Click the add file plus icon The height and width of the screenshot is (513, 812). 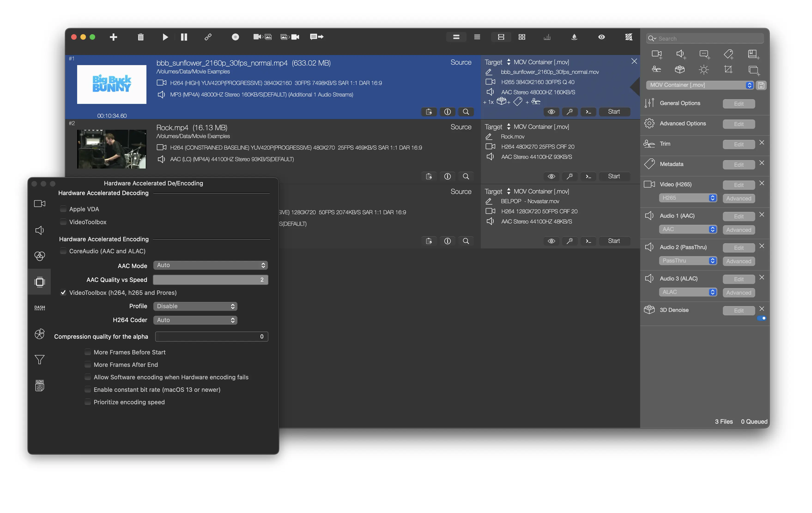113,37
